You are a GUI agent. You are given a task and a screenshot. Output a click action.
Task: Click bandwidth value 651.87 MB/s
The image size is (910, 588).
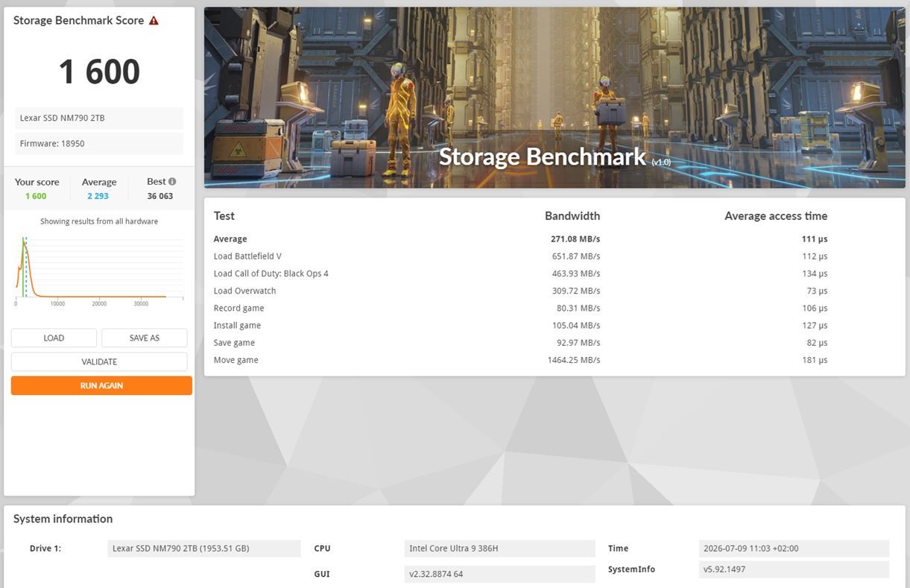pyautogui.click(x=576, y=256)
